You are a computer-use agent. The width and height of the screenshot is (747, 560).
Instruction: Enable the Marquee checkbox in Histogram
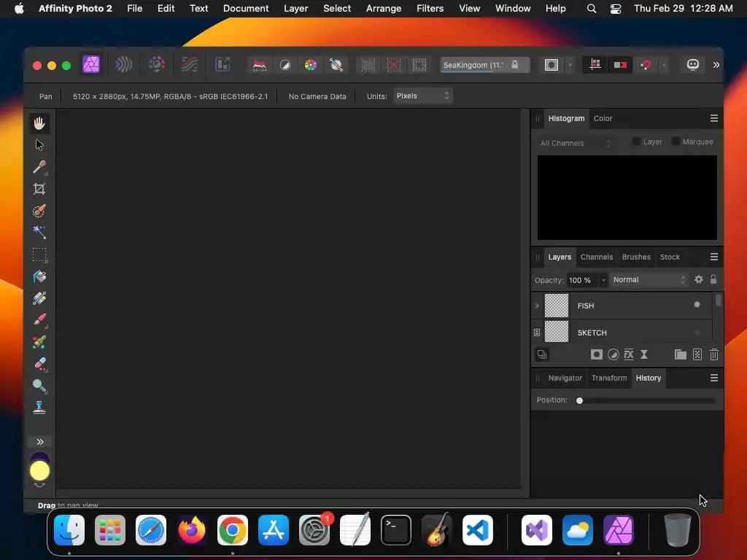[x=676, y=141]
